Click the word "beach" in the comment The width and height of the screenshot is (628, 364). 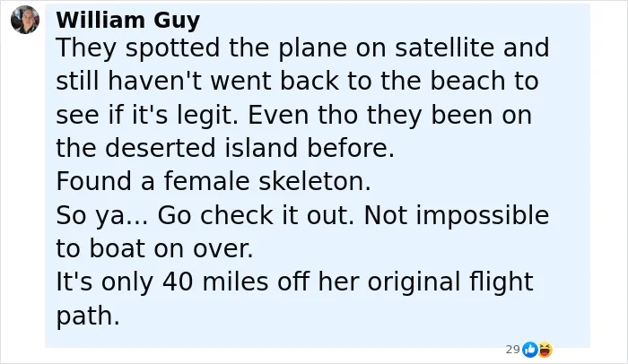tap(467, 81)
